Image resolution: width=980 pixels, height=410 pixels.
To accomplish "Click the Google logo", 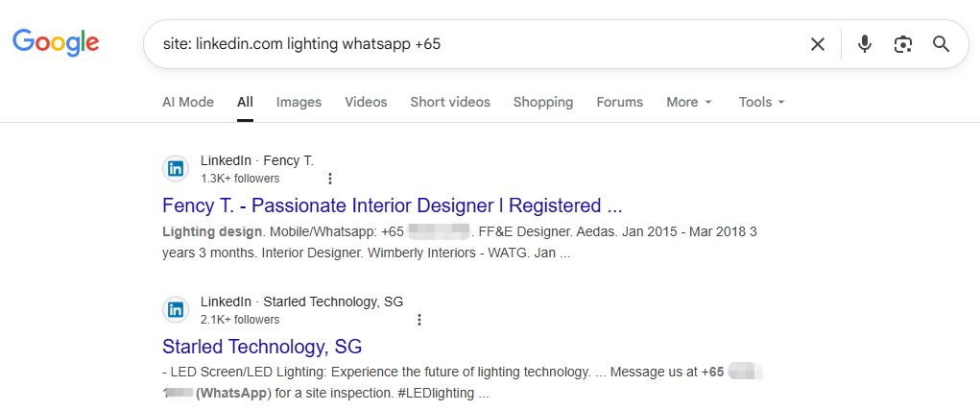I will tap(56, 42).
